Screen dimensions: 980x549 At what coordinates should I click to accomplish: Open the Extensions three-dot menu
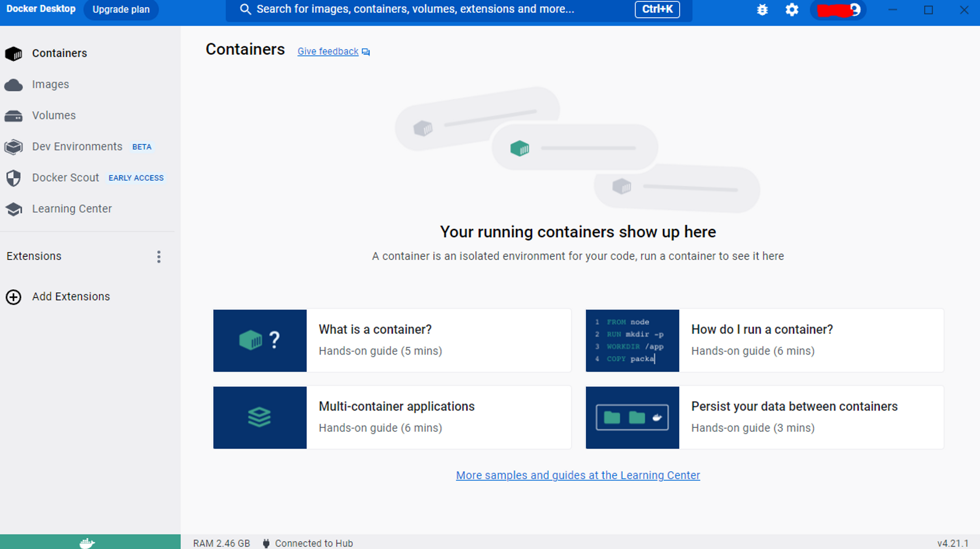click(159, 257)
